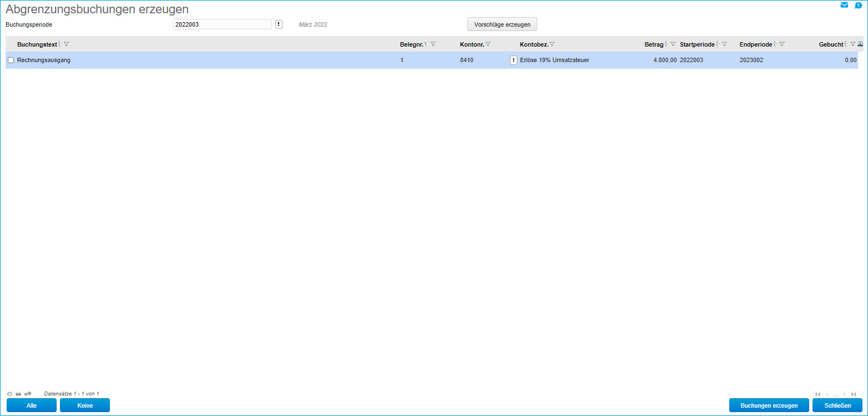This screenshot has width=868, height=416.
Task: Click the print icon below the table
Action: (x=18, y=394)
